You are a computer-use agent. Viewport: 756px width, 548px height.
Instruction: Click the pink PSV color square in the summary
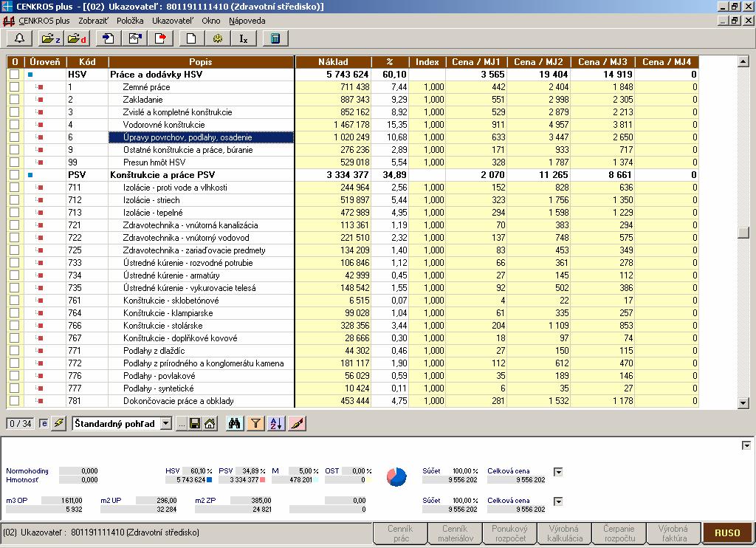(262, 480)
